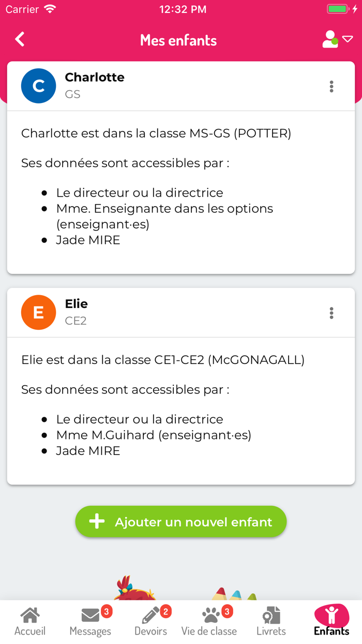Open Elie's three-dot options menu
The height and width of the screenshot is (644, 362).
tap(331, 312)
